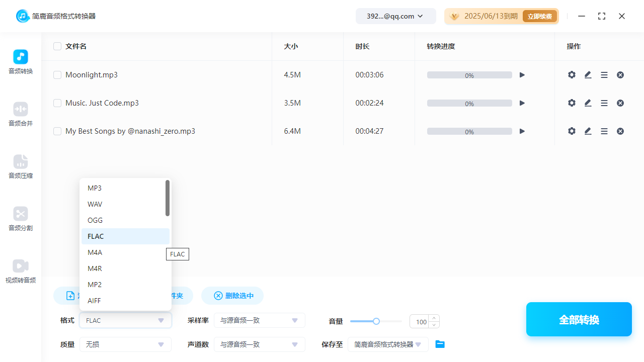Edit Music. Just Code.mp3
Screen dimensions: 644x362
coord(588,103)
